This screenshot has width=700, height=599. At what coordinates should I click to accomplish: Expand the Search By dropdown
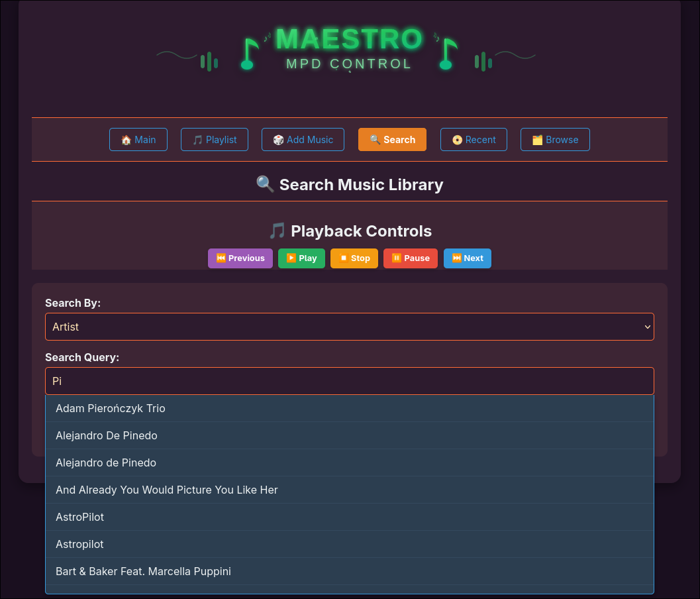point(349,327)
